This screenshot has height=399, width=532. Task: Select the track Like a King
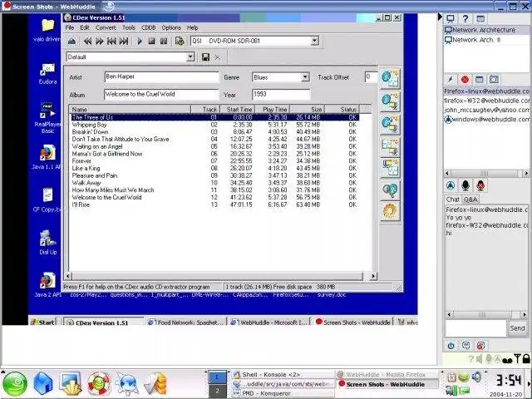[86, 168]
